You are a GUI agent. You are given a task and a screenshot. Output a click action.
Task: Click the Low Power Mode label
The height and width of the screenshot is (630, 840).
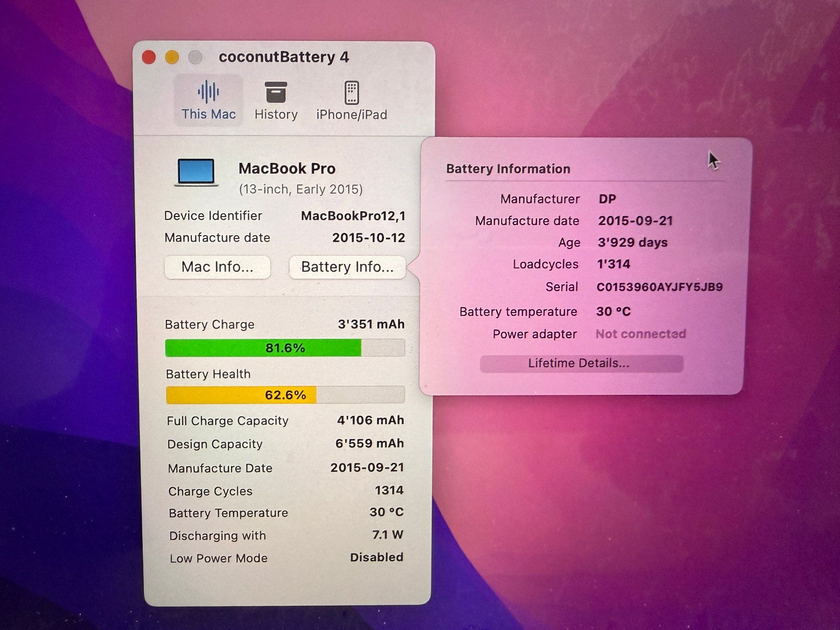pos(218,558)
